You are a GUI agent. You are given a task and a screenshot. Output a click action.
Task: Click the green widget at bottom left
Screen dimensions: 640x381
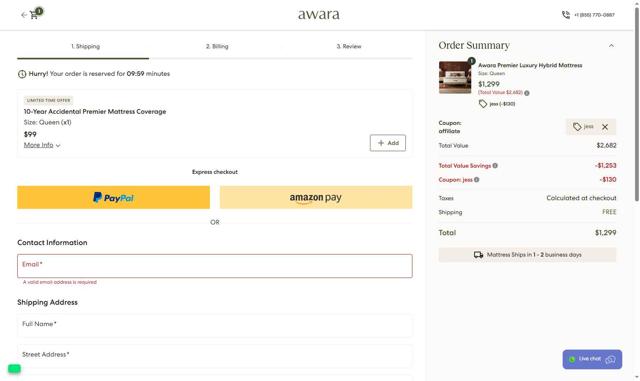coord(14,369)
